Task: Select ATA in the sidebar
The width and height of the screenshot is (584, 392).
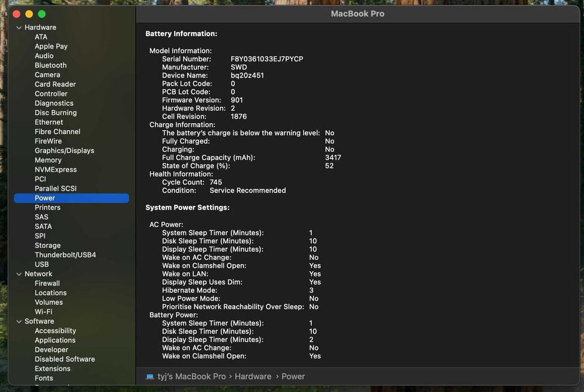Action: 41,37
